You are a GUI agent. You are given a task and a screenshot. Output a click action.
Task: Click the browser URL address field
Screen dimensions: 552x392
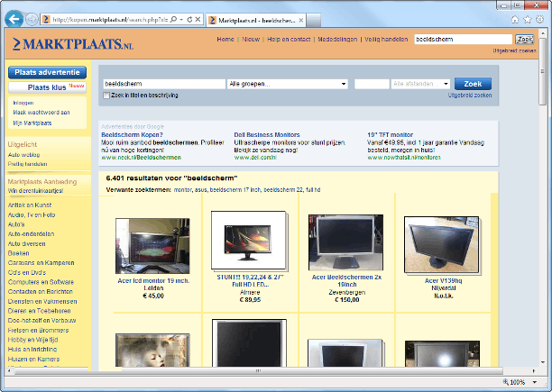coord(110,20)
